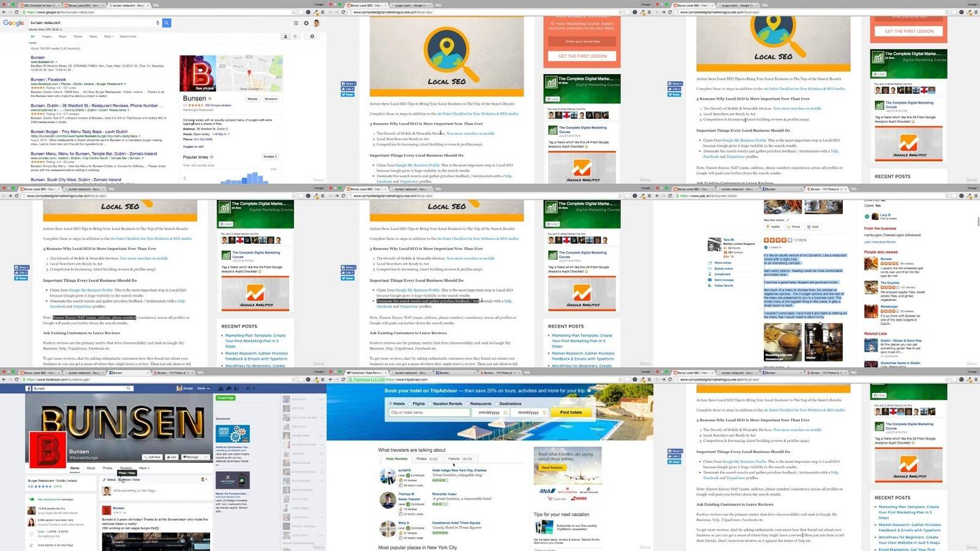Select Vacation Rentals radio on TripAdvisor

click(x=430, y=404)
